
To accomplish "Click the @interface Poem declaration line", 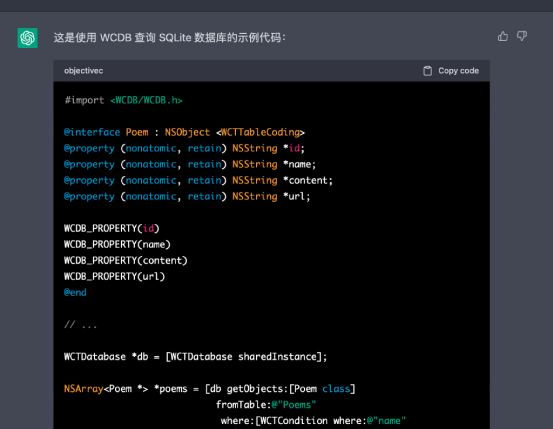I will tap(184, 132).
